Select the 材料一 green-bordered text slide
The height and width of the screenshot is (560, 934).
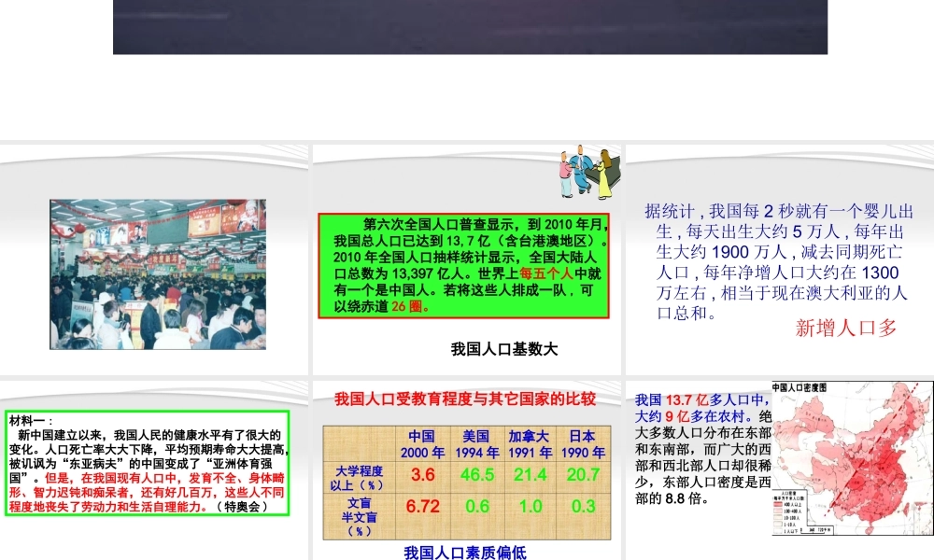point(154,470)
